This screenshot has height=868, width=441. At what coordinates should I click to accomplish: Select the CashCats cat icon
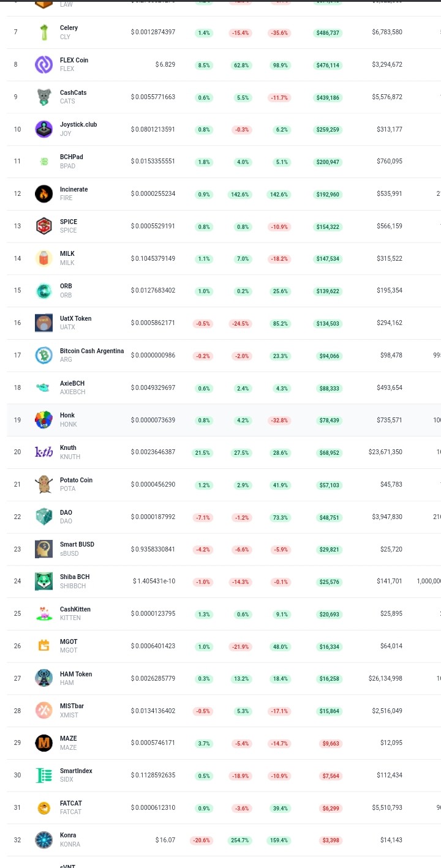pos(44,97)
